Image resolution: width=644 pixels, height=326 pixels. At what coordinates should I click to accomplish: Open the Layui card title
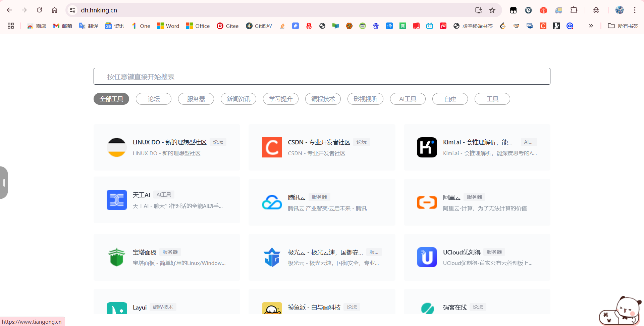pos(140,307)
